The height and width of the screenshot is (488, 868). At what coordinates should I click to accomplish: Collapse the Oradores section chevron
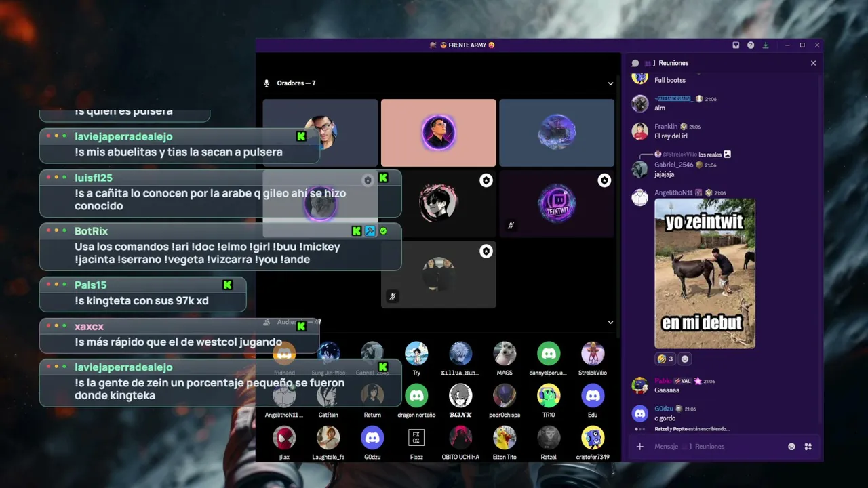click(610, 83)
